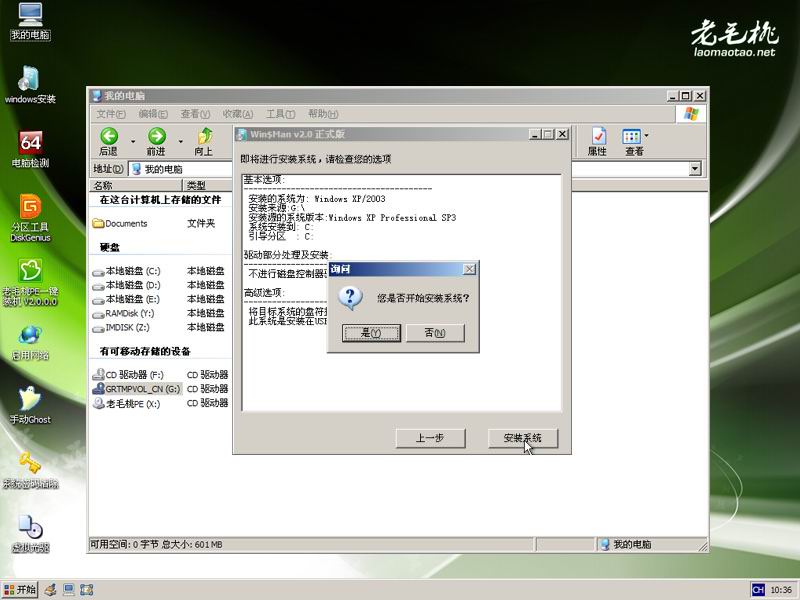Click the 安装来源:G:\ line
The image size is (800, 600).
277,208
